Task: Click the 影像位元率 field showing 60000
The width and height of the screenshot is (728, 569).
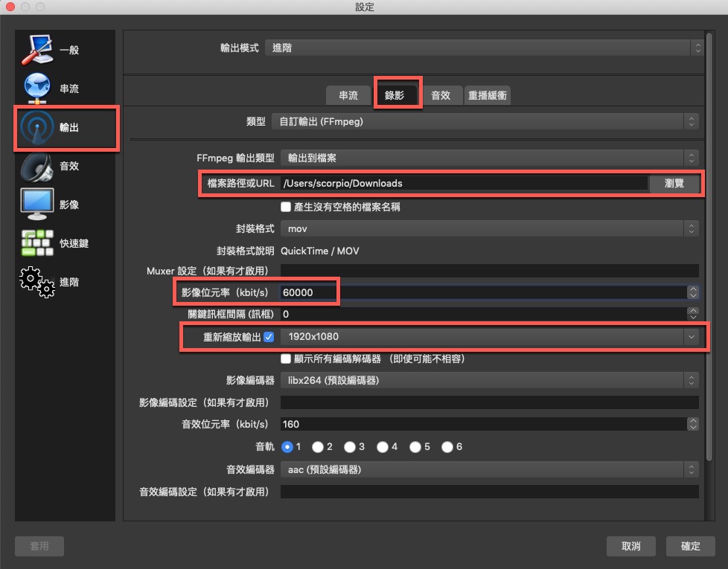Action: pyautogui.click(x=483, y=292)
